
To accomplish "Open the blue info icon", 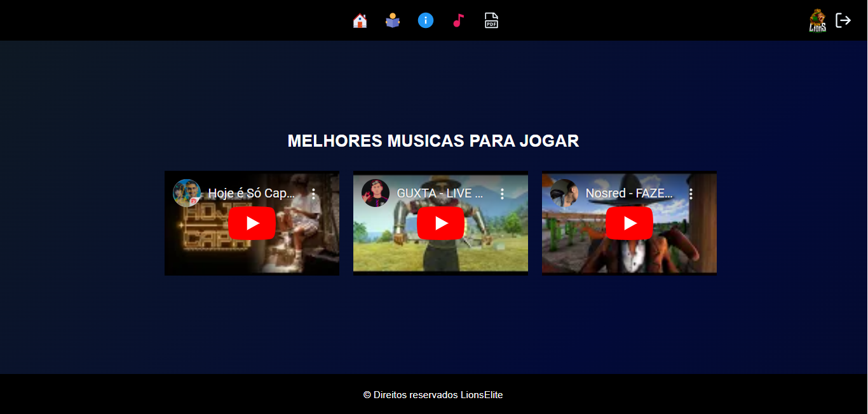I will click(x=426, y=20).
